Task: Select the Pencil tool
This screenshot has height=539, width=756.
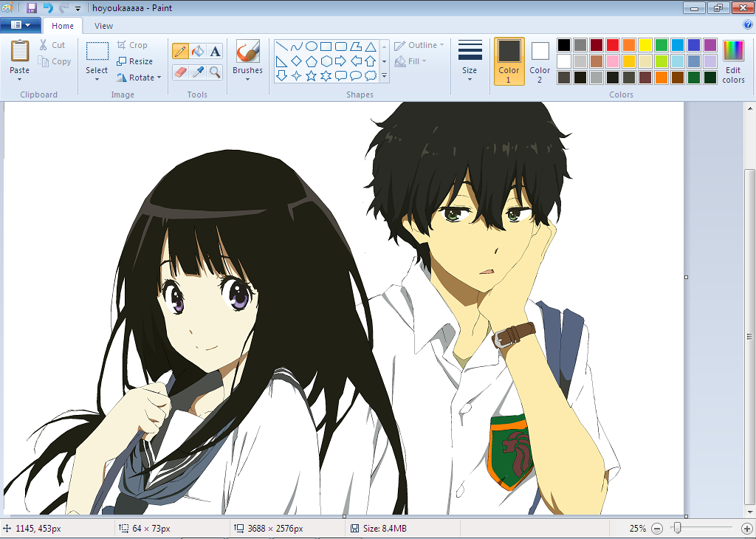Action: tap(180, 51)
